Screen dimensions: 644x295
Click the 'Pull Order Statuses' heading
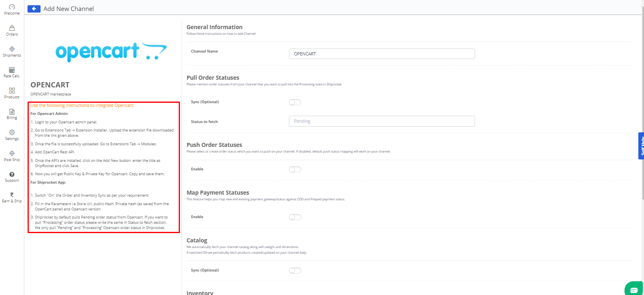[x=213, y=78]
